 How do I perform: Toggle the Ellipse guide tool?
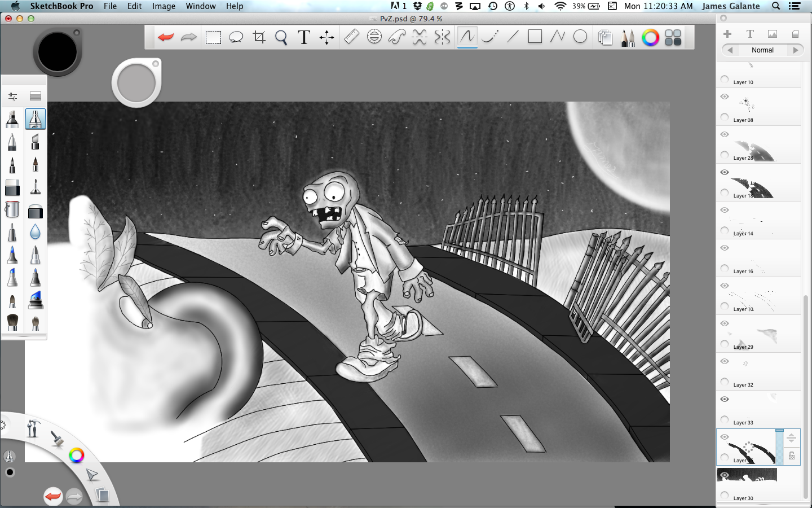coord(374,37)
